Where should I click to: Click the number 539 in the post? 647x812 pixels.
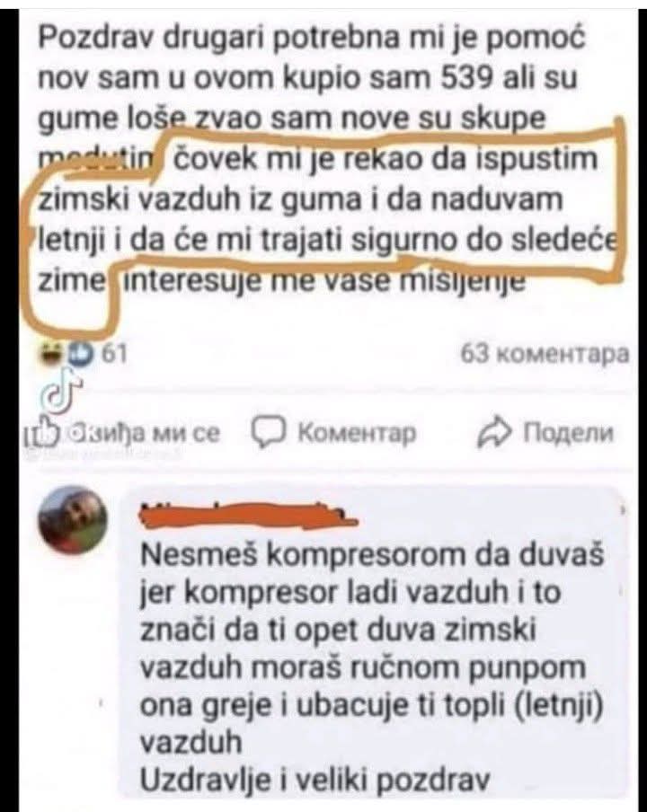coord(465,79)
